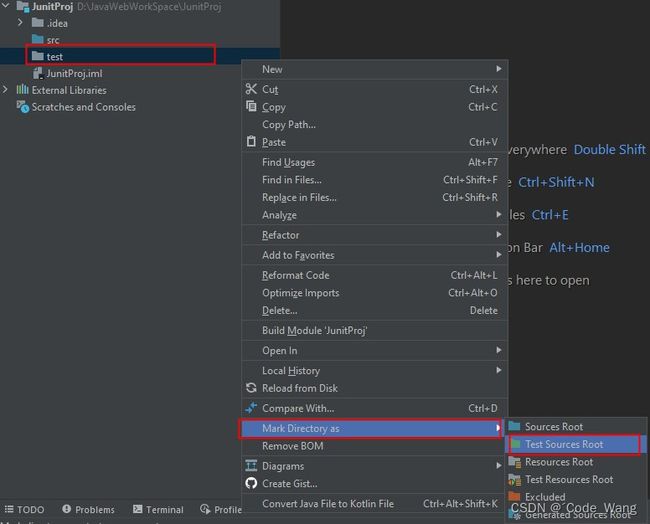The image size is (650, 524).
Task: Choose Excluded label in submenu
Action: point(545,497)
